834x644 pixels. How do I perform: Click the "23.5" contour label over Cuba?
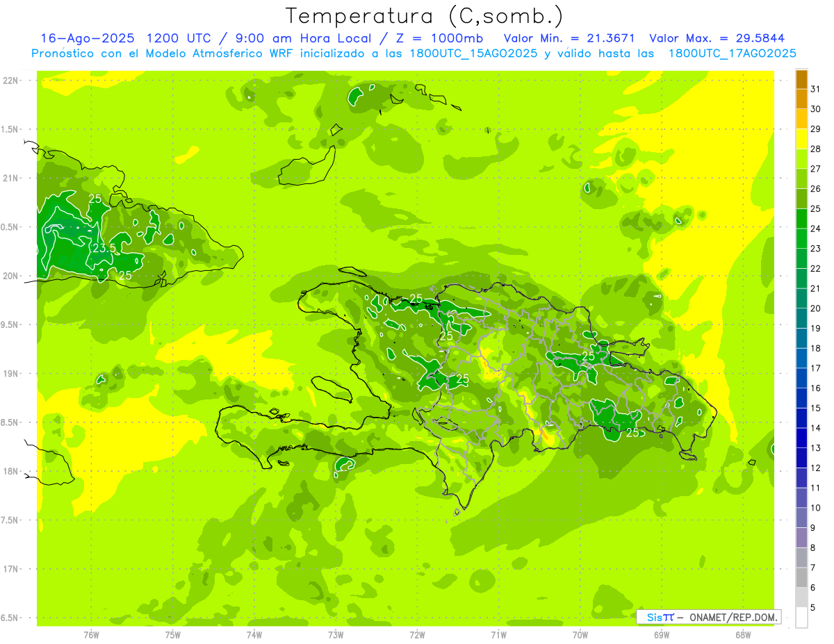click(x=104, y=248)
